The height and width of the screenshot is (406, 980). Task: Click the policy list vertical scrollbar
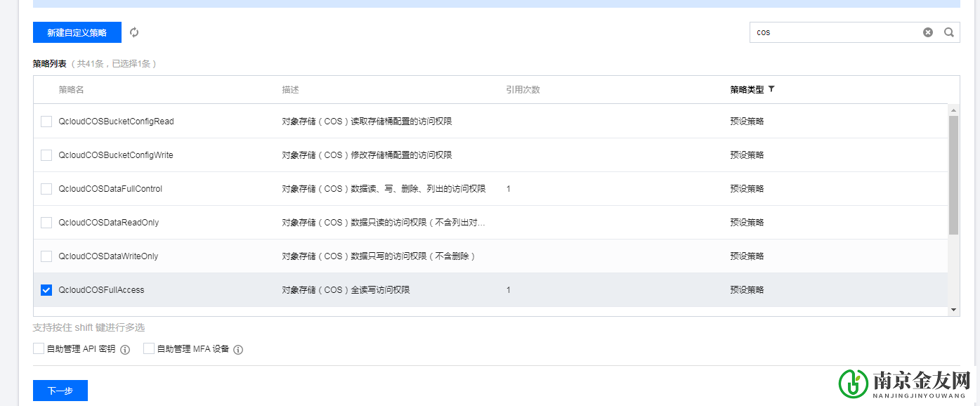[953, 176]
